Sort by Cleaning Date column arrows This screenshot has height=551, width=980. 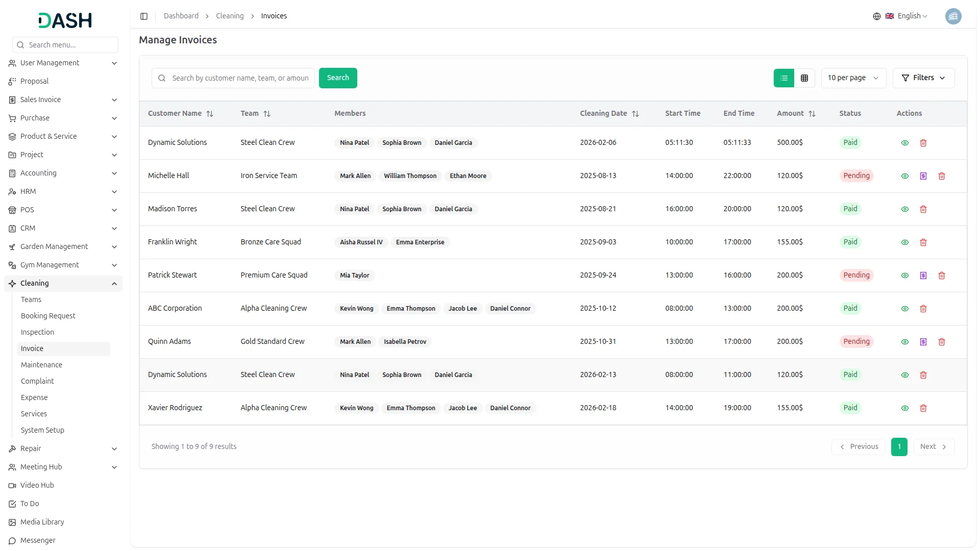click(x=635, y=114)
